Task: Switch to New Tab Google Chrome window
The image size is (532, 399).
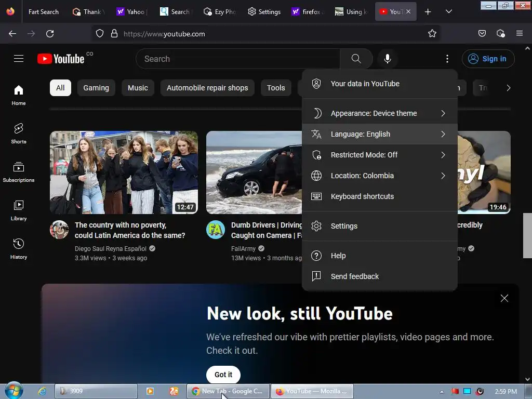Action: (228, 391)
